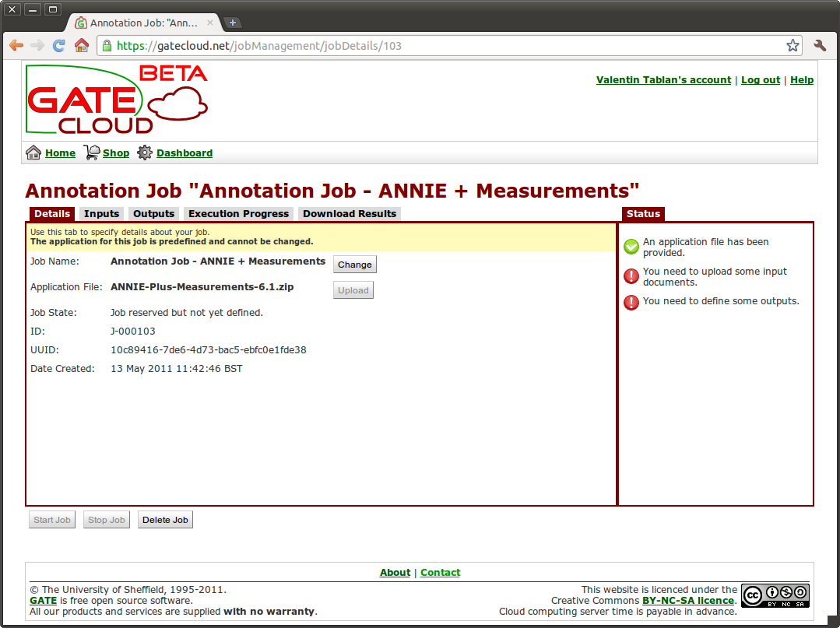Screen dimensions: 840x628
Task: Bookmark the page with the star icon
Action: [x=793, y=45]
